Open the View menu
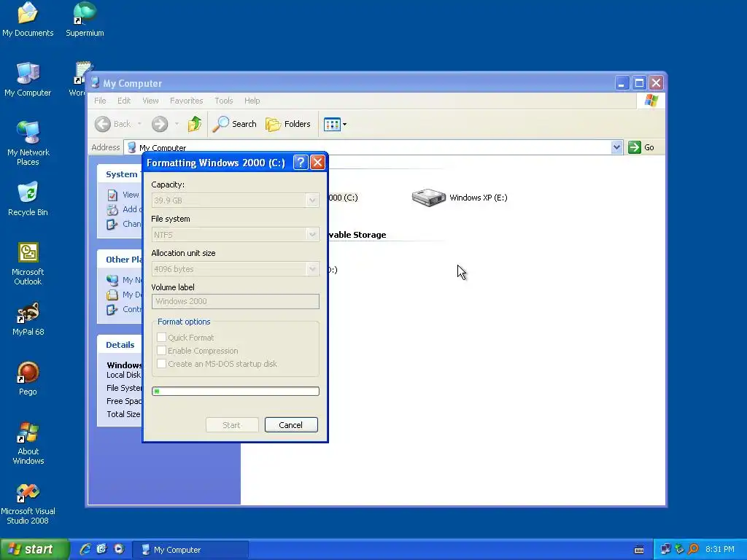The width and height of the screenshot is (747, 560). pos(150,101)
